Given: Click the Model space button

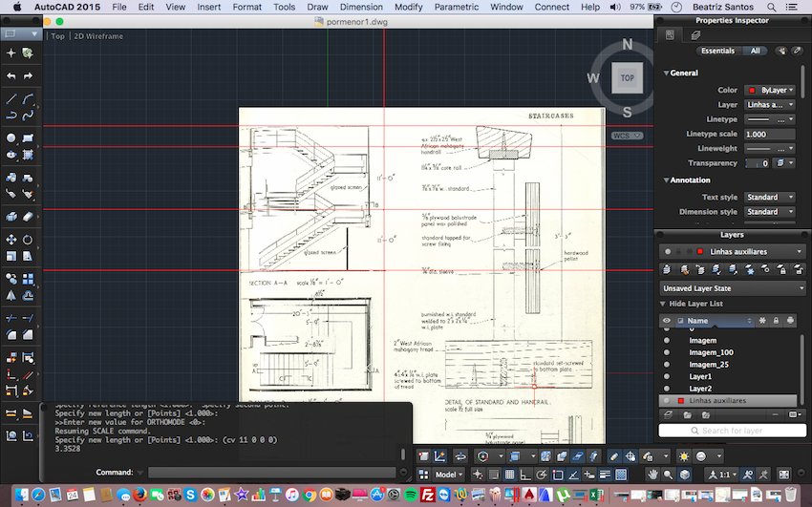Looking at the screenshot, I should [447, 475].
